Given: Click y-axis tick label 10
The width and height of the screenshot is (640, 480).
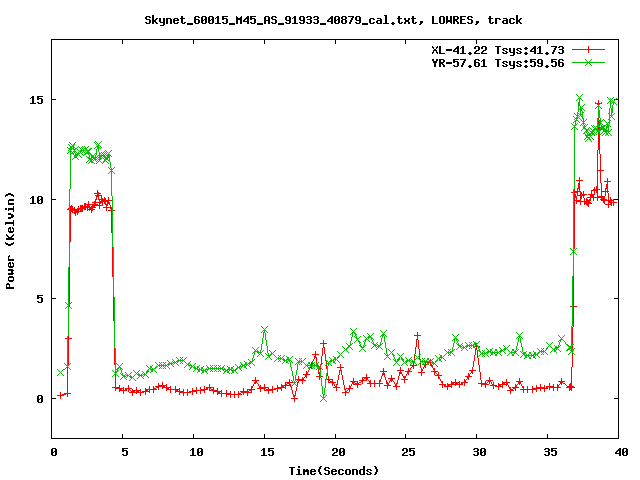Looking at the screenshot, I should (x=36, y=200).
